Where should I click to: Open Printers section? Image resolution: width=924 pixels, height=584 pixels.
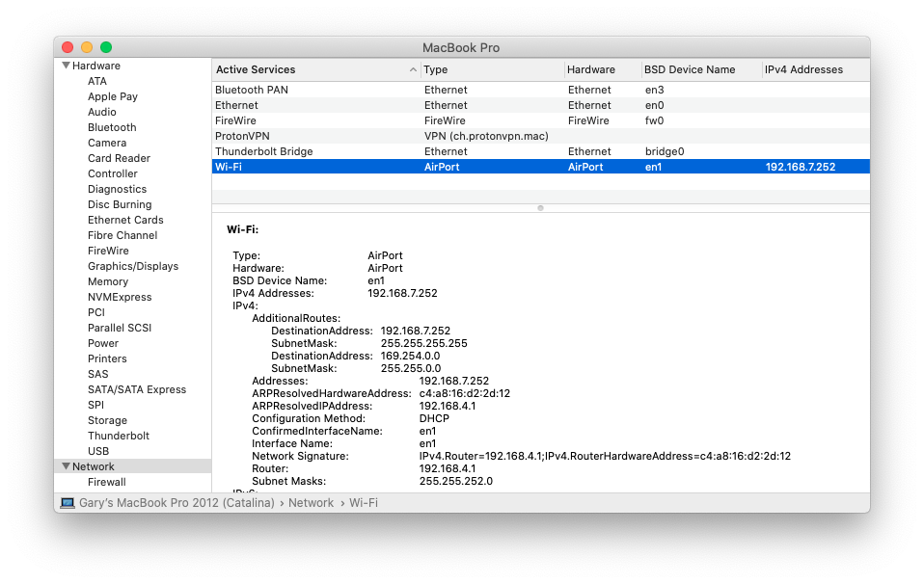tap(107, 358)
